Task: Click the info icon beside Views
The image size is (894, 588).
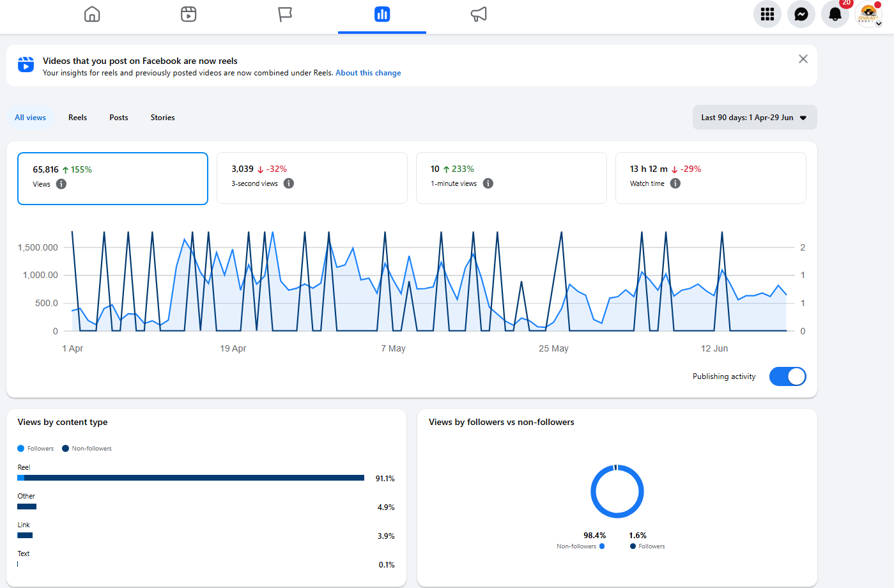Action: coord(61,184)
